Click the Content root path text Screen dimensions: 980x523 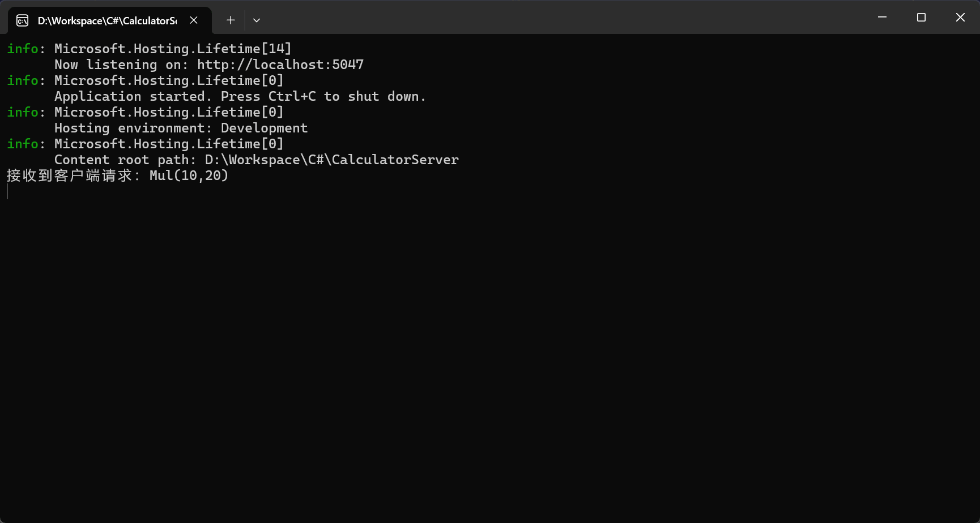point(256,160)
